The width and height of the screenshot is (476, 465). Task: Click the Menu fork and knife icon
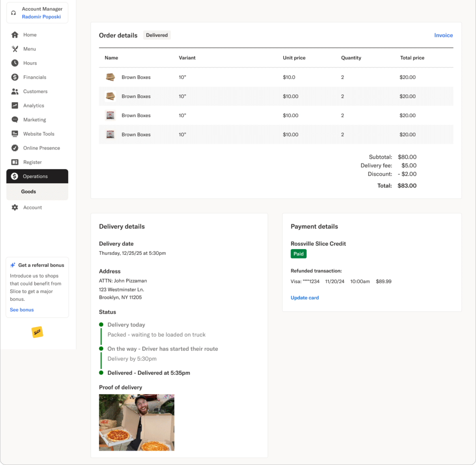[14, 49]
